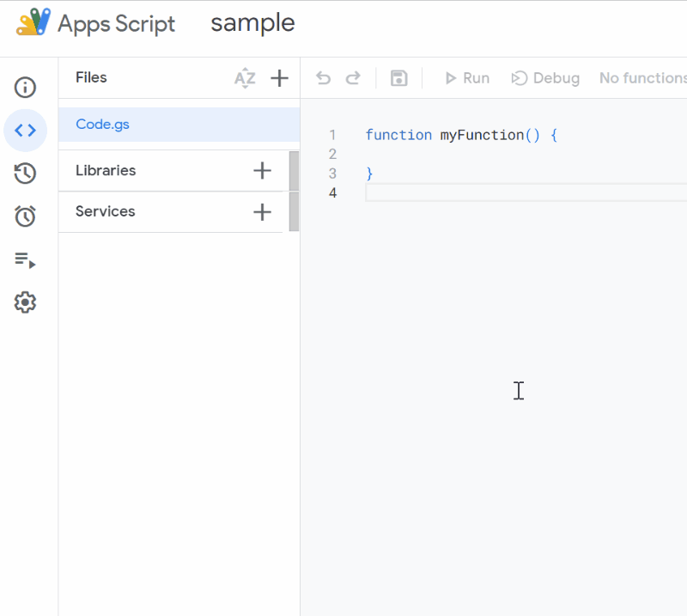Click the file panel scrollbar
Screen dimensions: 687x616
(294, 192)
